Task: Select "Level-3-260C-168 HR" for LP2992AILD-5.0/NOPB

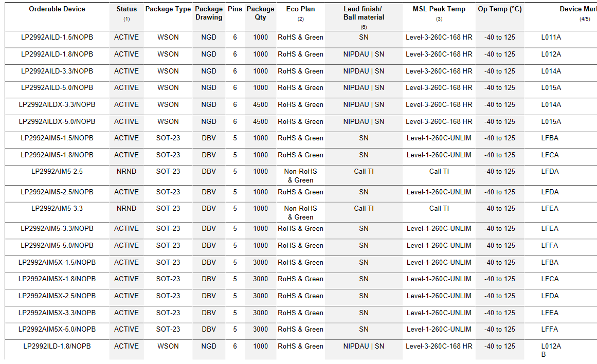Action: pos(439,87)
